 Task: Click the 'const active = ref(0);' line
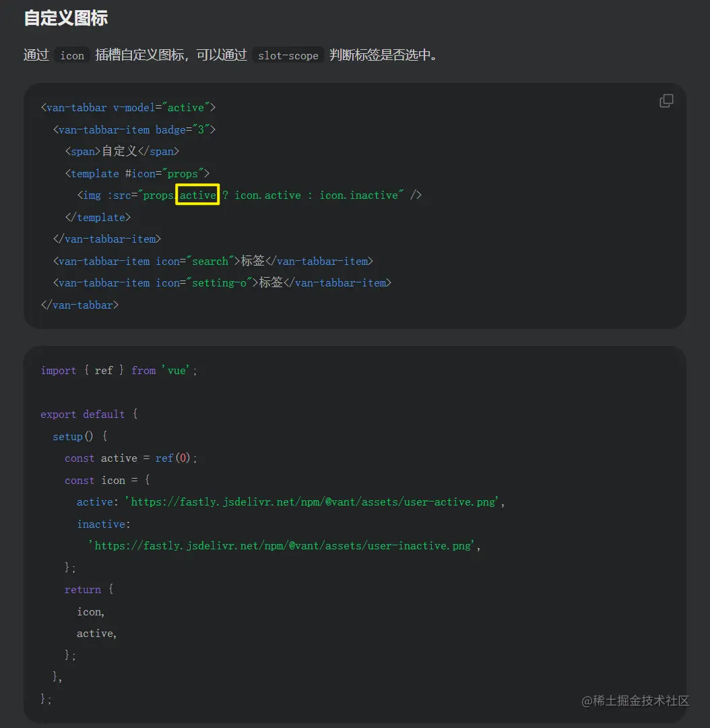click(131, 458)
